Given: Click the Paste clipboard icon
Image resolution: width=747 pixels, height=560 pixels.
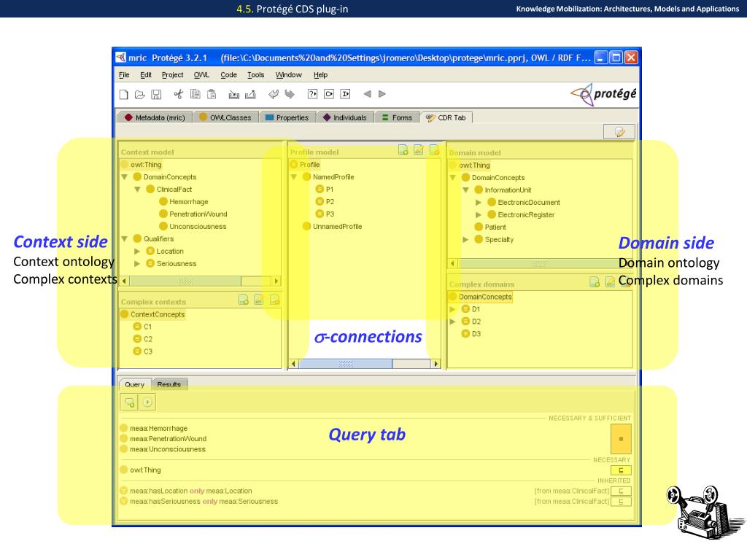Looking at the screenshot, I should (212, 94).
